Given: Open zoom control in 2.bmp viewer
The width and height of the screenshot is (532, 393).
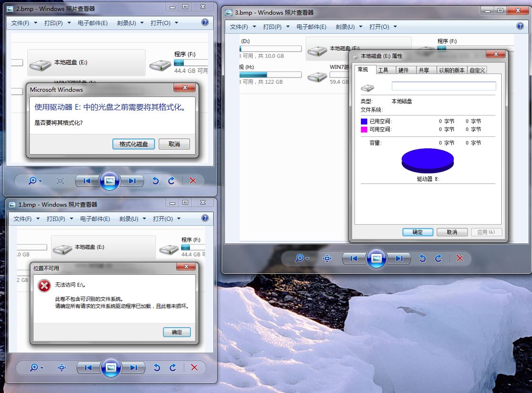Looking at the screenshot, I should 35,181.
